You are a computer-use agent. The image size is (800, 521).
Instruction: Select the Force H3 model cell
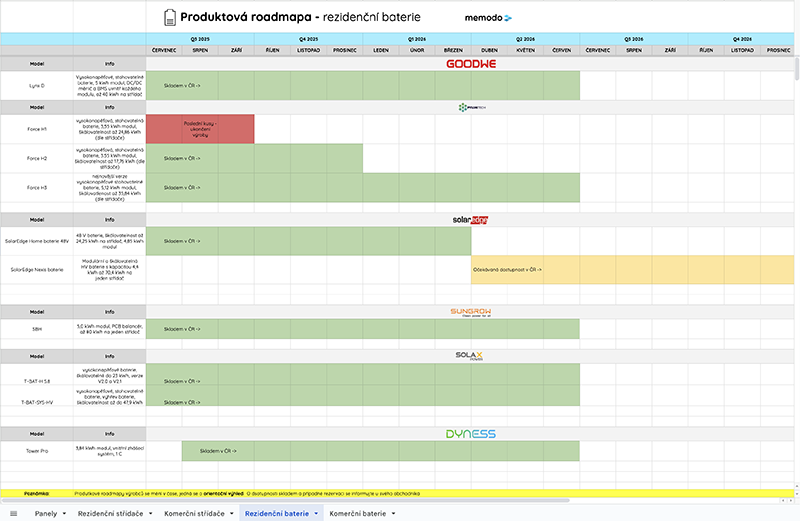37,187
